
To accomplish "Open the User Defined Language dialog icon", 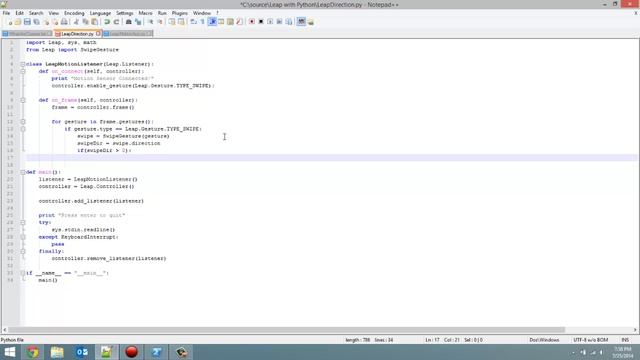I will pos(221,22).
